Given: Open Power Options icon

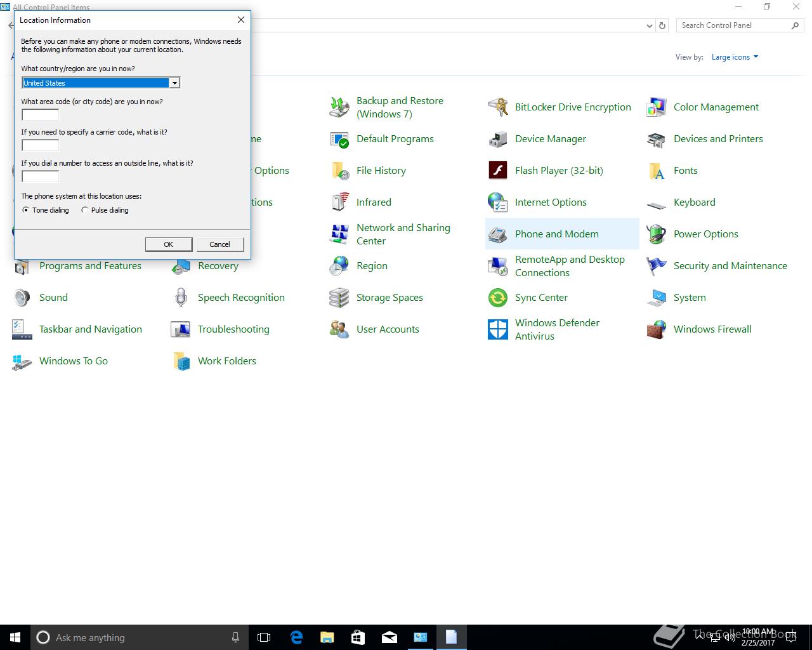Looking at the screenshot, I should [657, 234].
